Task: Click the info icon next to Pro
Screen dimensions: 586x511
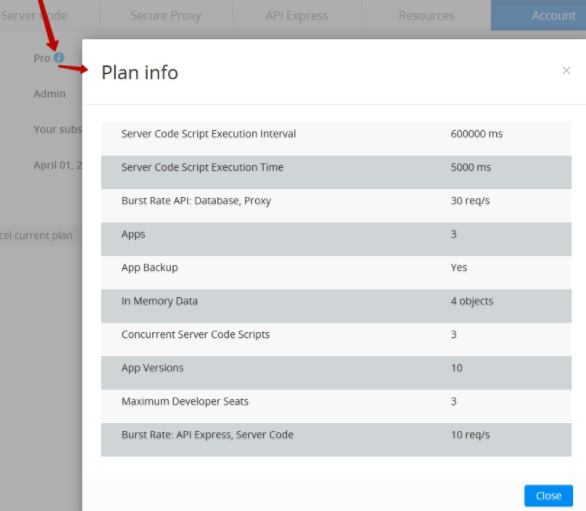Action: coord(59,58)
